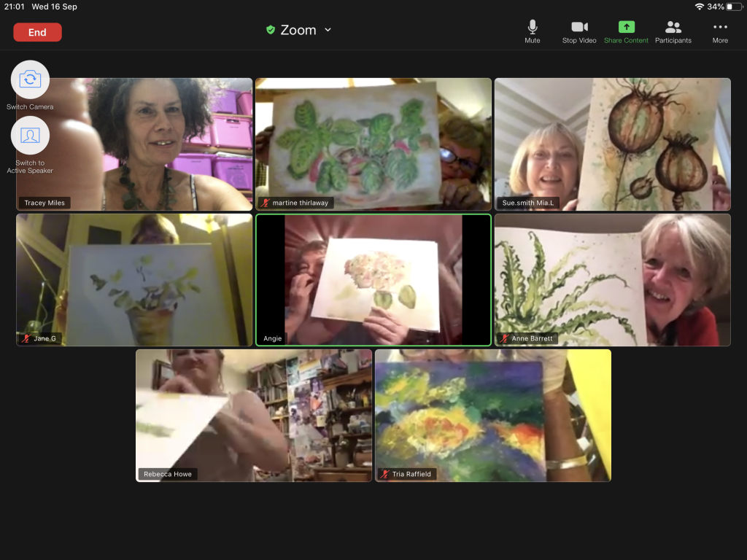Select Angie's highlighted video tile

(373, 279)
